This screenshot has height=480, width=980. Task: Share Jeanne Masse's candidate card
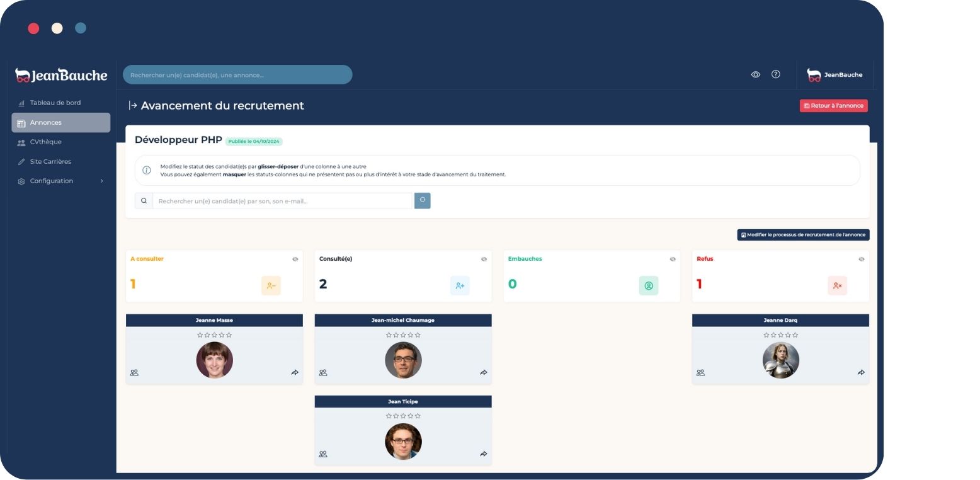click(294, 372)
